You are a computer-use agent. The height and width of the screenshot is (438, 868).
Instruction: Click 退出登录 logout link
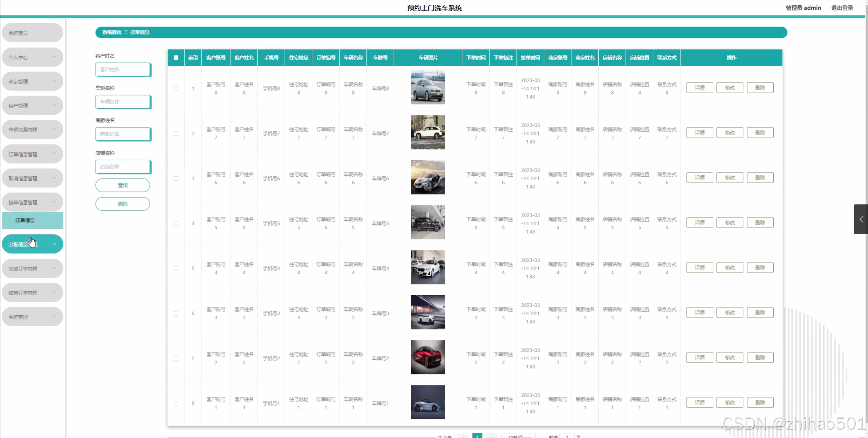click(842, 8)
